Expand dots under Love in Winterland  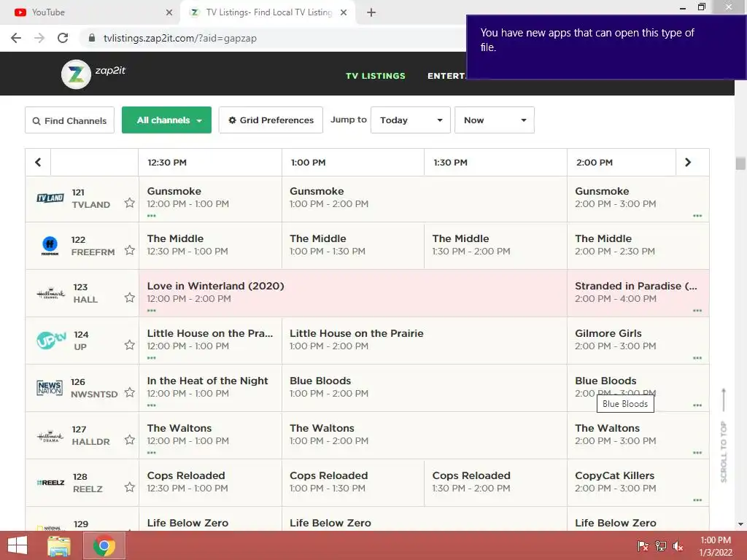point(152,311)
